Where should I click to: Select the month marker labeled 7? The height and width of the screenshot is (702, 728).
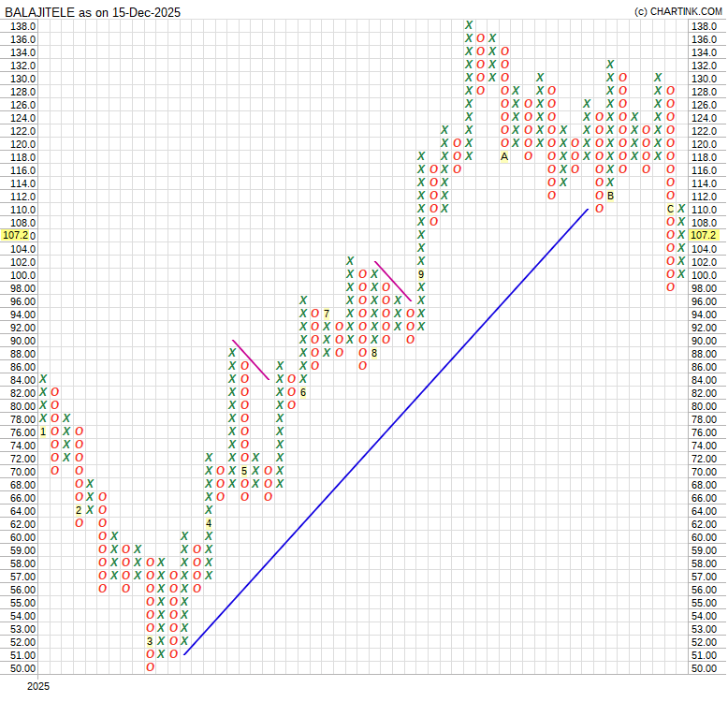(327, 314)
